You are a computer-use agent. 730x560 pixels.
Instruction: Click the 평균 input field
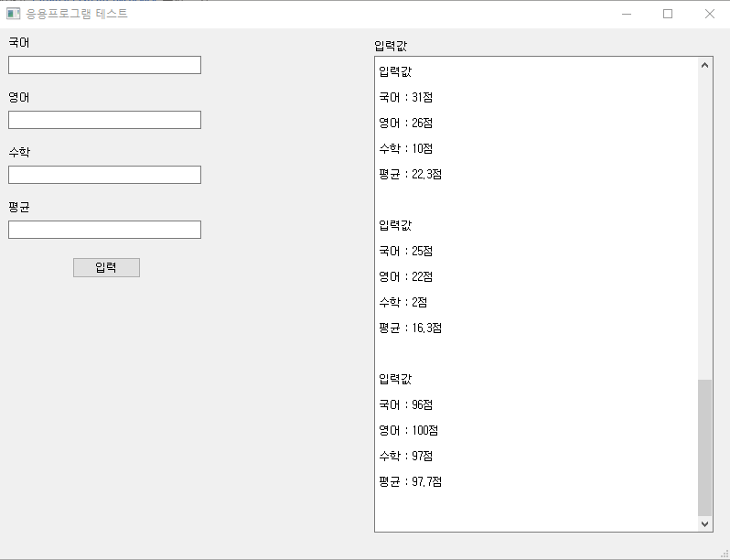click(105, 230)
